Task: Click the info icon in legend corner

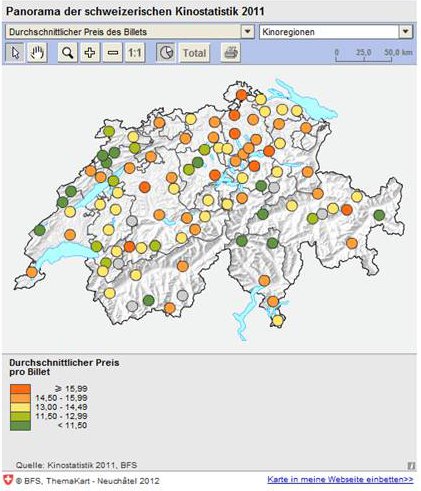Action: pos(411,466)
